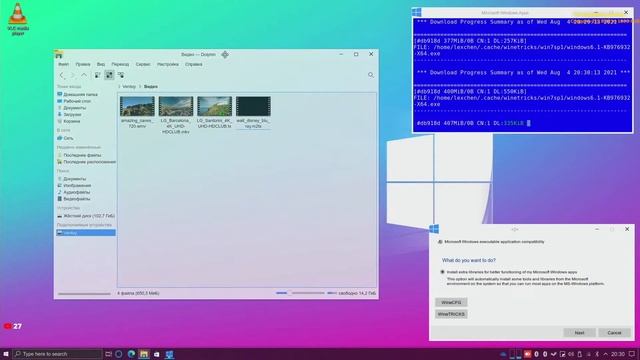
Task: Open Dolphin file manager taskbar icon
Action: 144,354
